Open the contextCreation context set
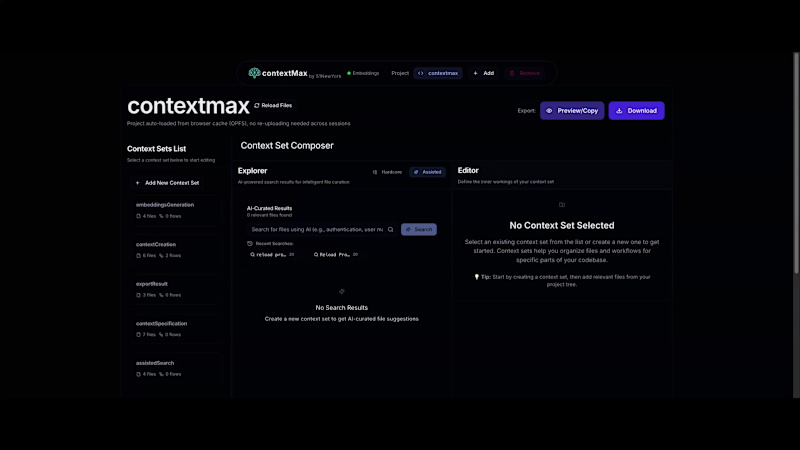This screenshot has width=800, height=450. (175, 250)
